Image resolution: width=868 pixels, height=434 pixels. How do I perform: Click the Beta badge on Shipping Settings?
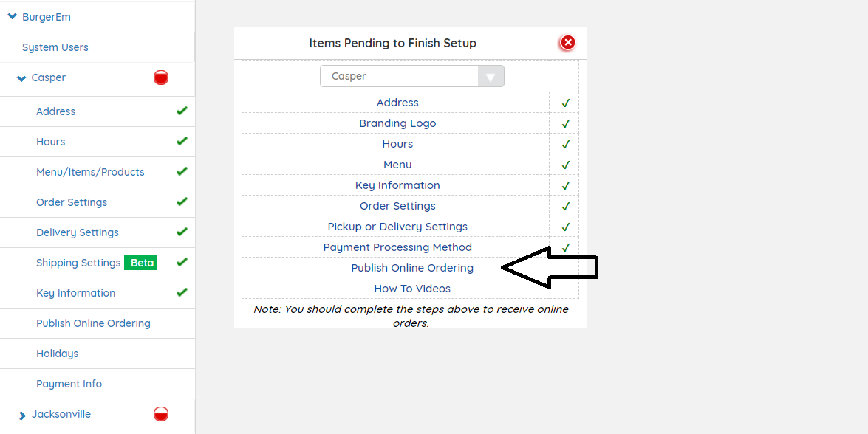point(140,263)
